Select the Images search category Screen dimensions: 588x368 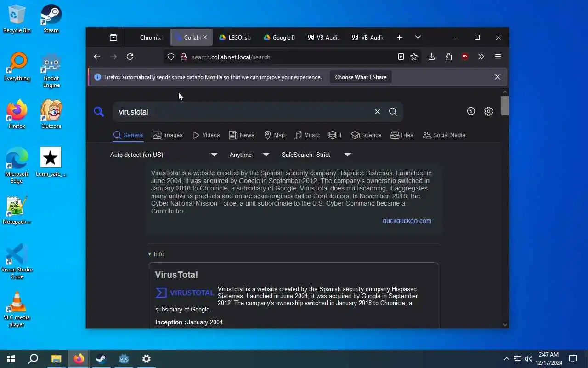point(168,135)
